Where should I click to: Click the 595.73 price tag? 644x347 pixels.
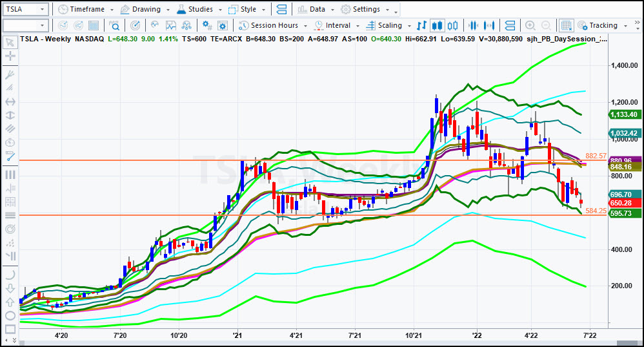[x=624, y=213]
